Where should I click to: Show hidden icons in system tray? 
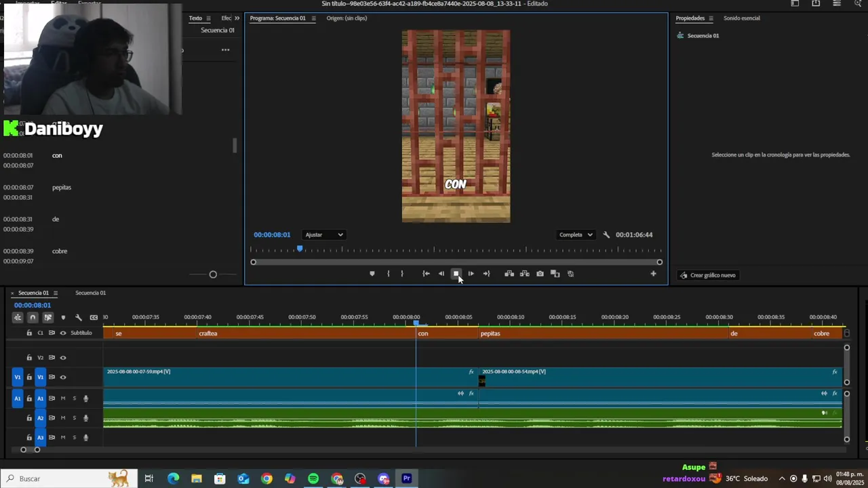[782, 479]
